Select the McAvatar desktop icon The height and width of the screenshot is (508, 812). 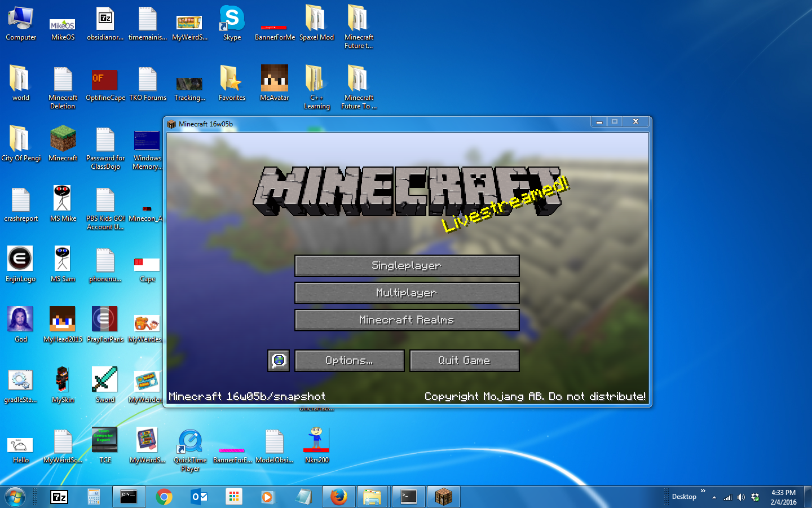point(274,82)
